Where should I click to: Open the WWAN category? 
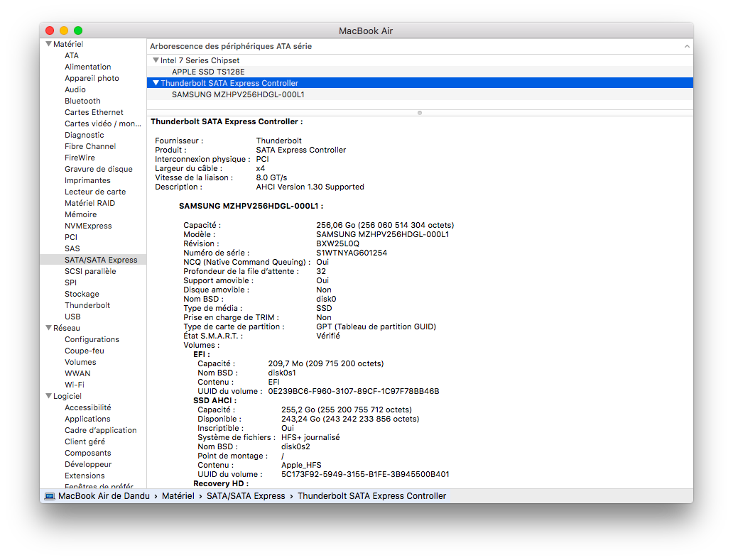click(x=77, y=373)
